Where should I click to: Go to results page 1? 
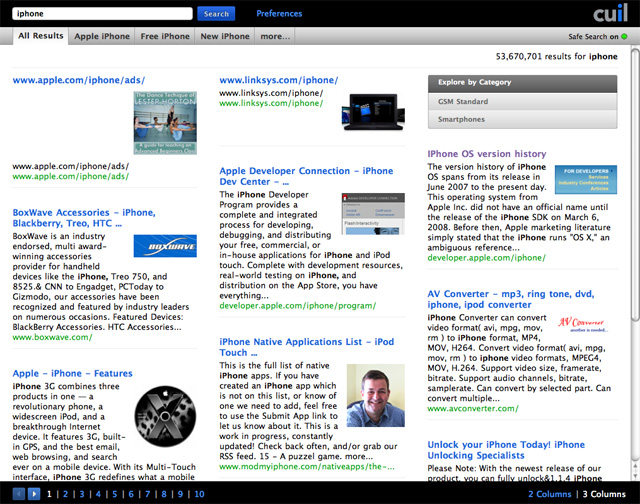[49, 494]
